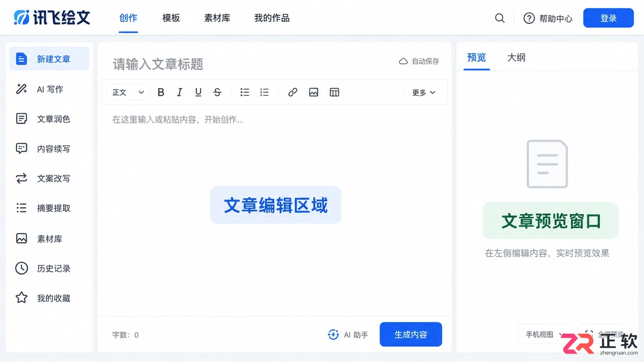
Task: Select 内容续写 in sidebar
Action: coord(49,149)
